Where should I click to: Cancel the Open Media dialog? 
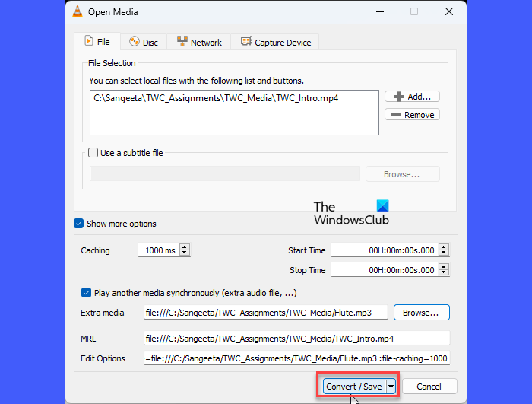pyautogui.click(x=429, y=387)
